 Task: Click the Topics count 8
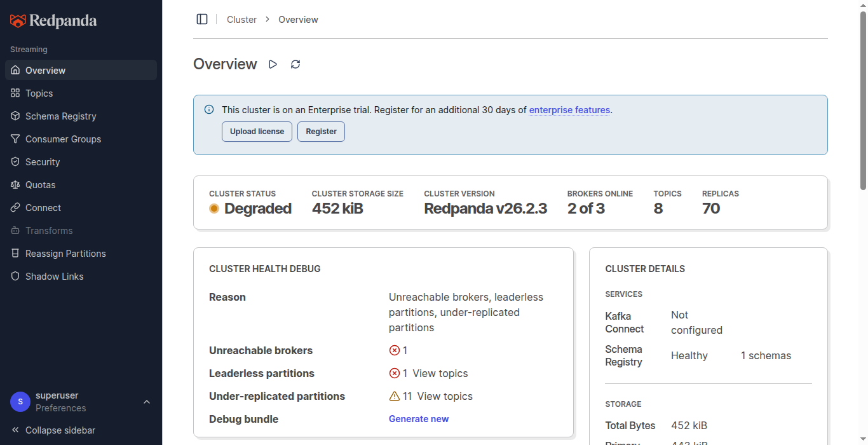tap(658, 209)
